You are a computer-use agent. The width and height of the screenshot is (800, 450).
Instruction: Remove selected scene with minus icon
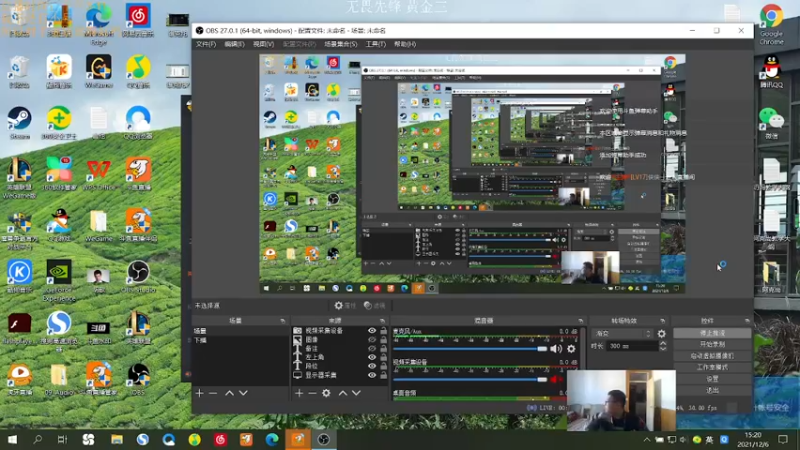point(213,393)
